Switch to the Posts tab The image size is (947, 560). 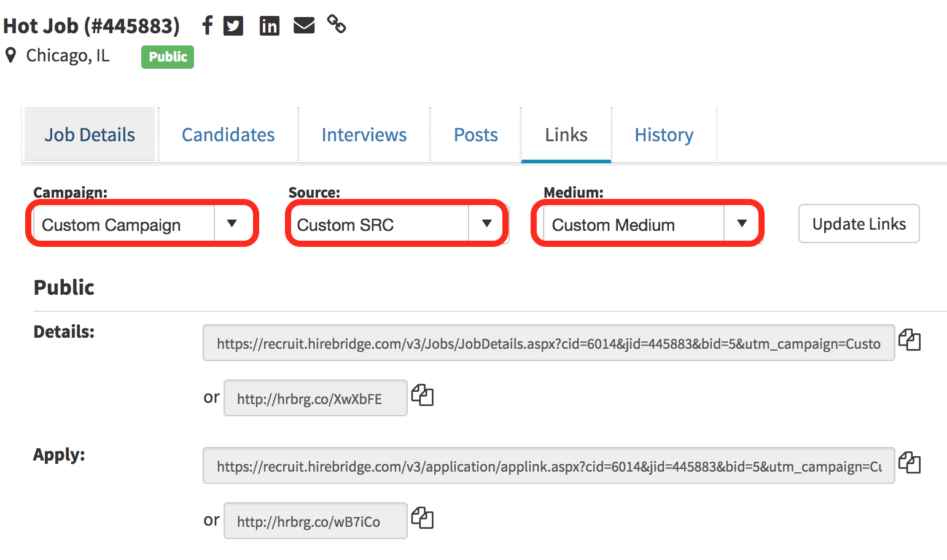tap(475, 134)
